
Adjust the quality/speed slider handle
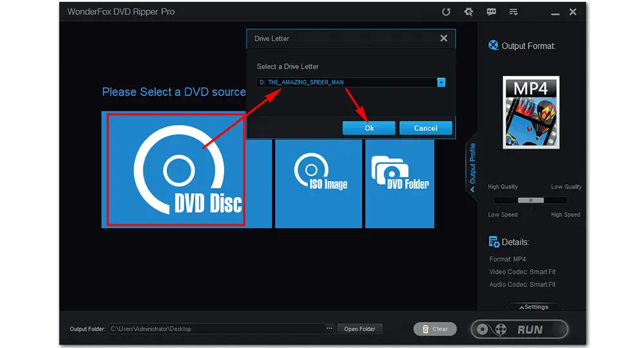point(531,200)
